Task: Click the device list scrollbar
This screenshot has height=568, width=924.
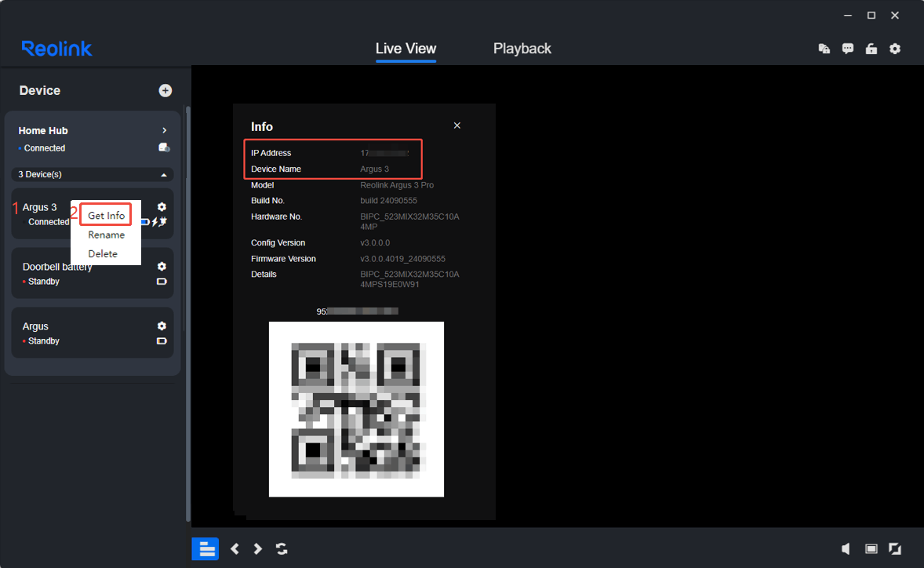Action: (188, 314)
